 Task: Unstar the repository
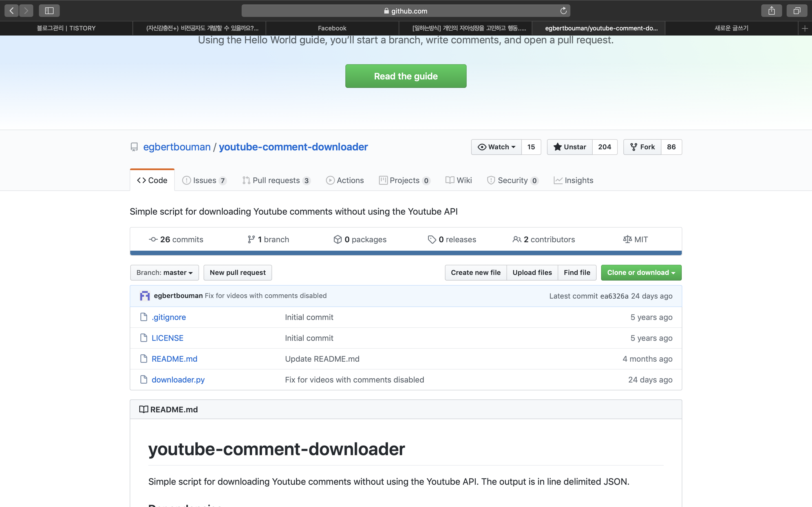[x=570, y=147]
